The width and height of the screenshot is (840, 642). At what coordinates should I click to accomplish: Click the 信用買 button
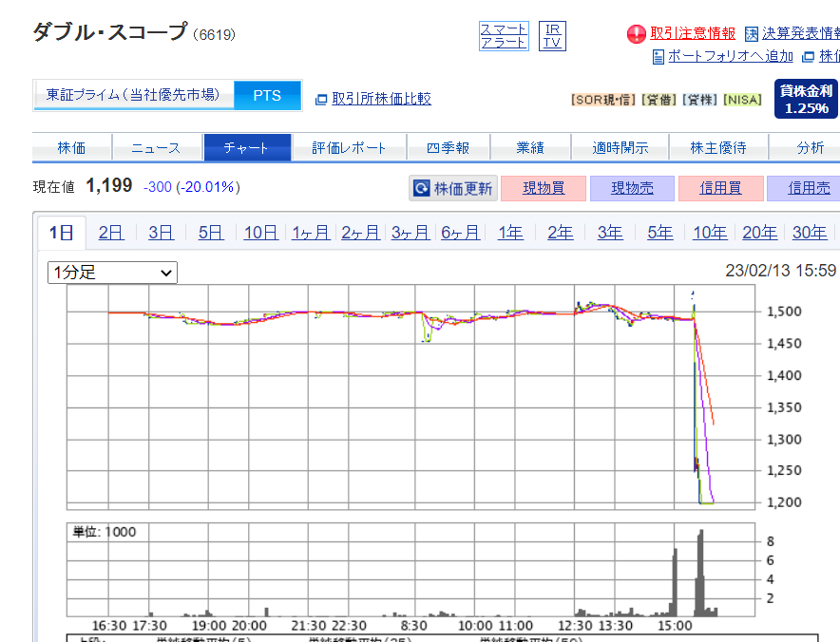(x=720, y=188)
